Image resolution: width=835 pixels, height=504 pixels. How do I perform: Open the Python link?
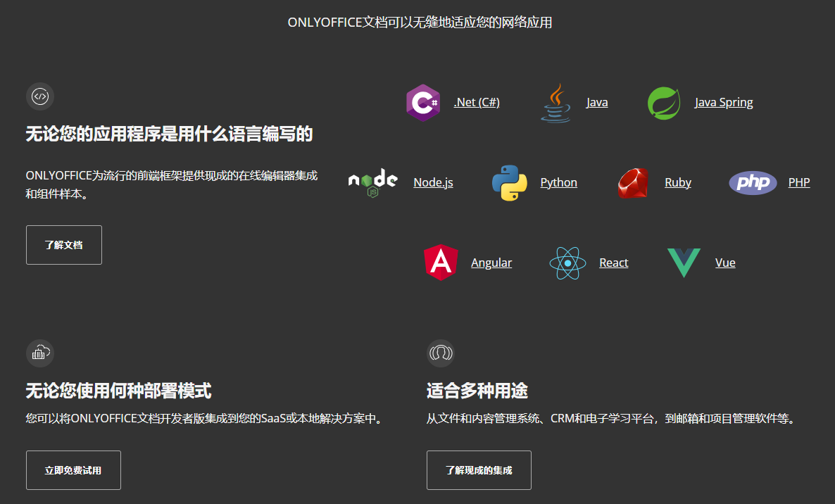pos(558,182)
